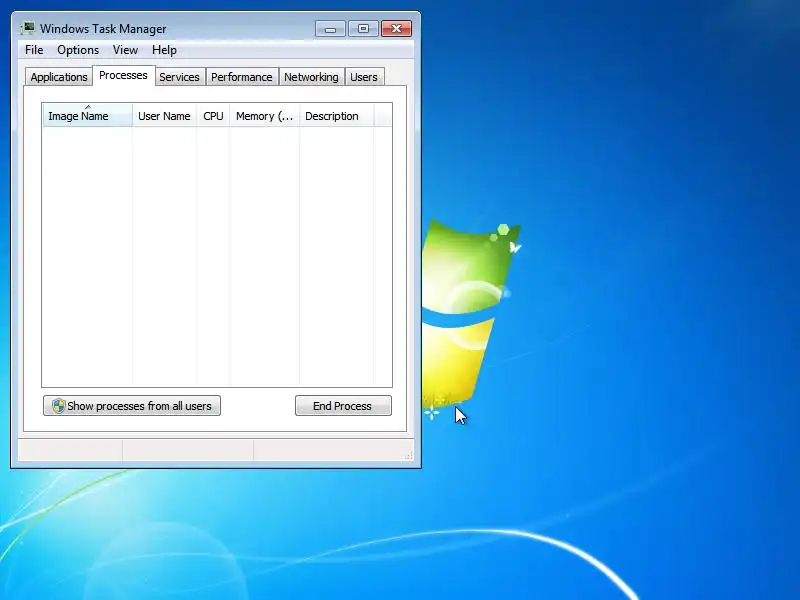Close the Windows Task Manager window

396,29
